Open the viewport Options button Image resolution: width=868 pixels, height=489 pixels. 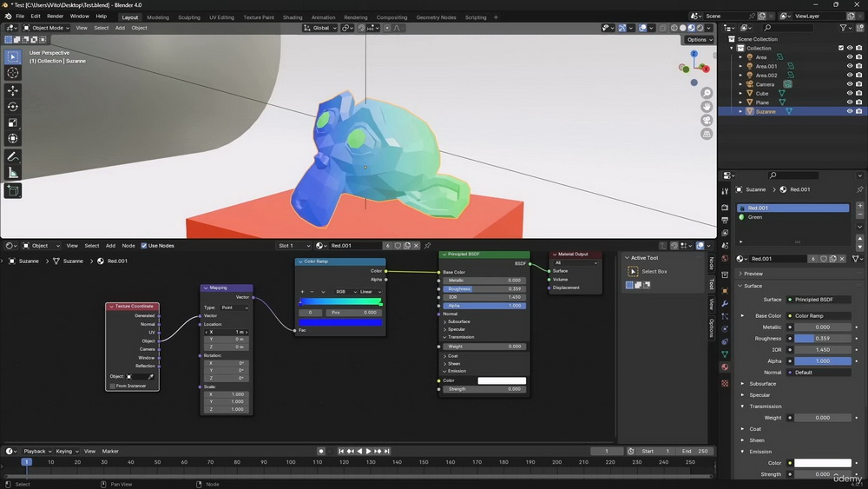[699, 40]
